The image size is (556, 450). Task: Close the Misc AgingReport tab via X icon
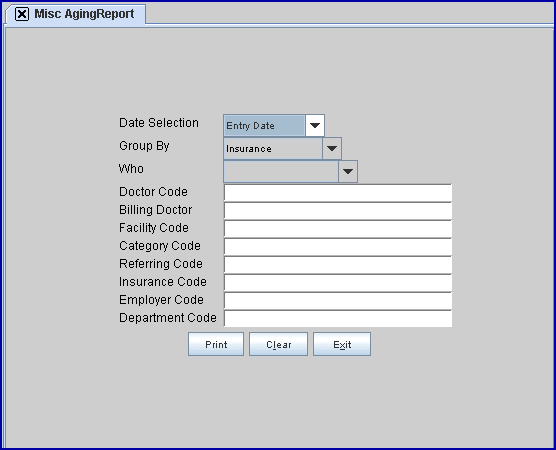click(x=22, y=14)
